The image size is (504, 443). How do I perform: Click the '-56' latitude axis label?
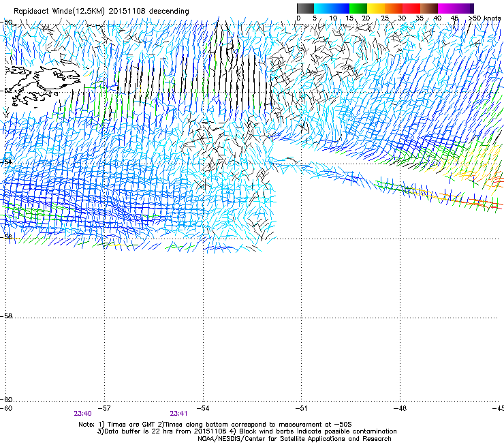click(6, 236)
